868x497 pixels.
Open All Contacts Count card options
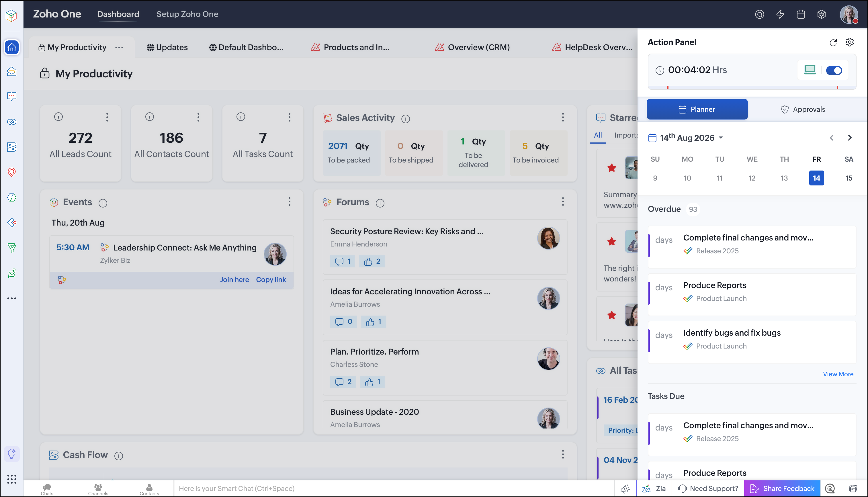(198, 117)
